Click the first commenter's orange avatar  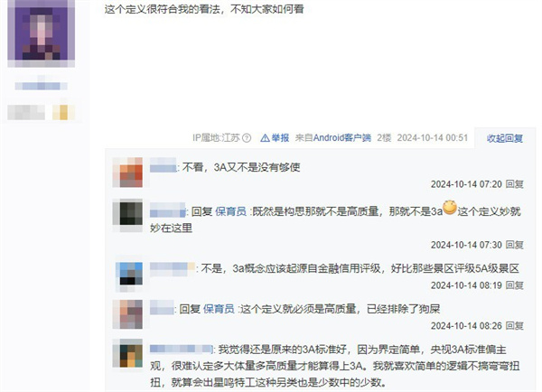tap(127, 173)
